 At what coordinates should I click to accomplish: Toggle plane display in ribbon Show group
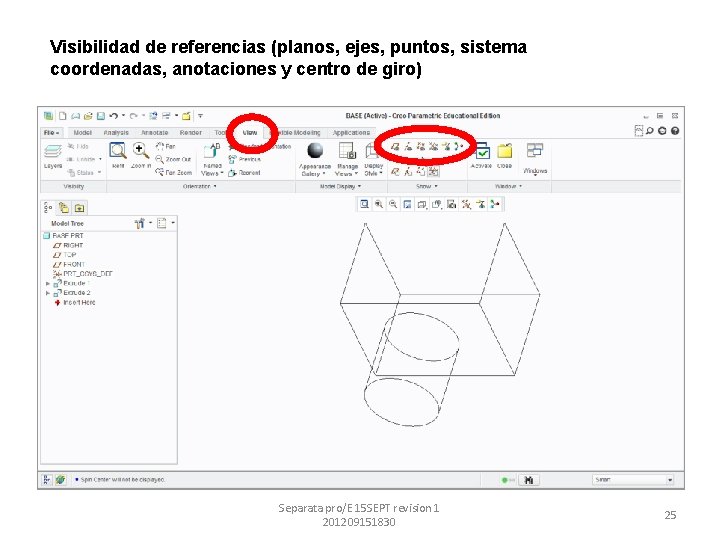(395, 146)
